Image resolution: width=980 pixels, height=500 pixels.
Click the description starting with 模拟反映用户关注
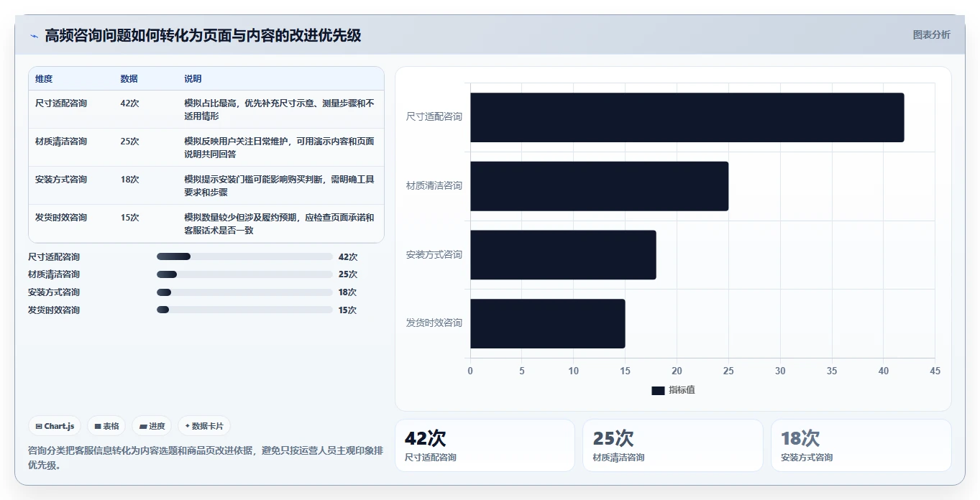(x=279, y=148)
